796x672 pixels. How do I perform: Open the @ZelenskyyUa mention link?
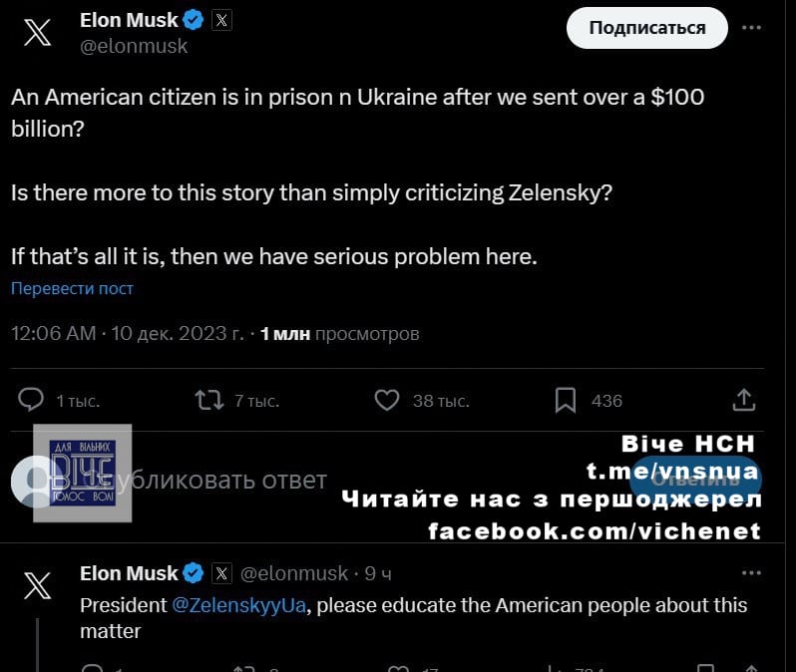tap(239, 605)
